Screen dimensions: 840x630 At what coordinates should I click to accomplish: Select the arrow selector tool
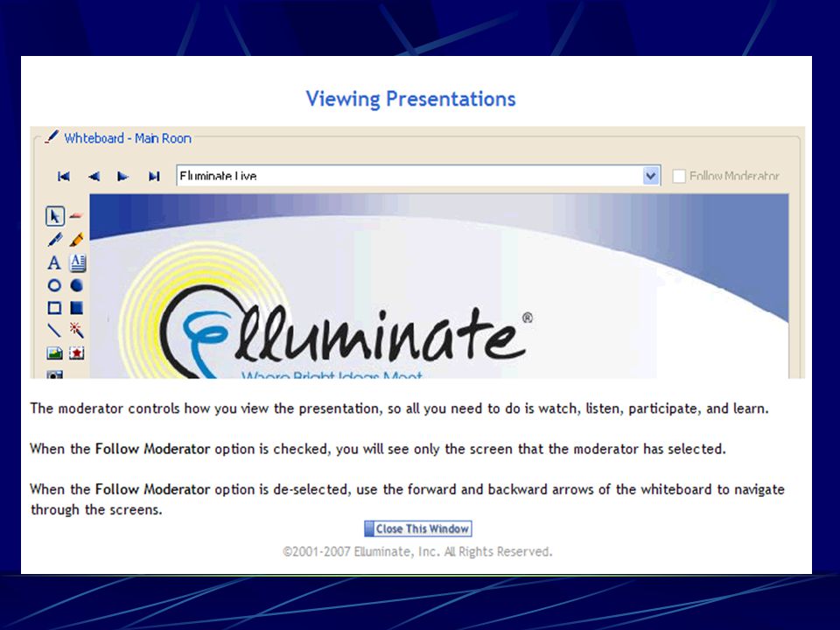coord(54,216)
